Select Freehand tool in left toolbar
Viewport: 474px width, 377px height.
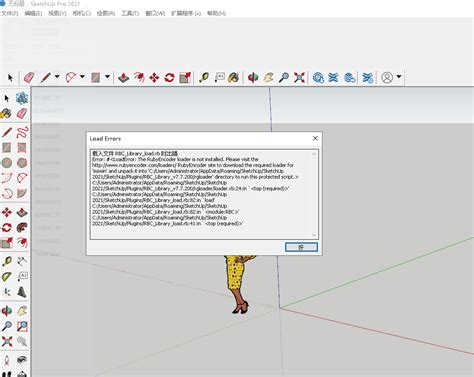pos(22,132)
